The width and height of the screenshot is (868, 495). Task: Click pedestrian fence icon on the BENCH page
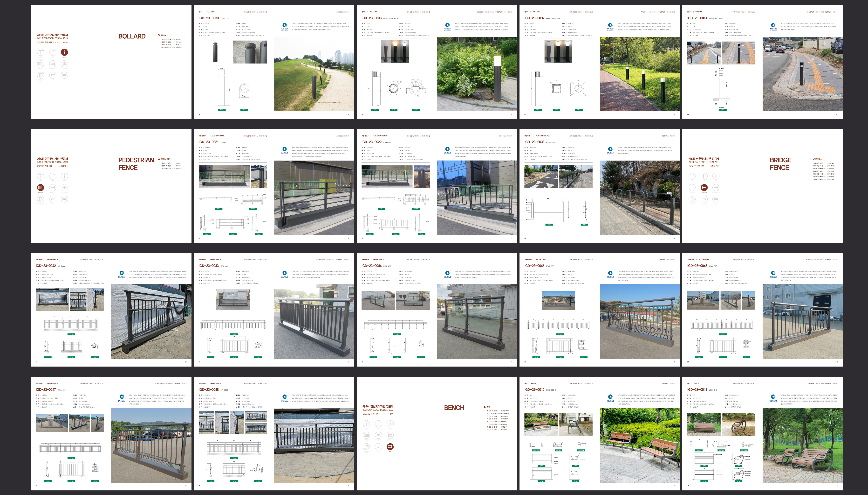coord(366,435)
